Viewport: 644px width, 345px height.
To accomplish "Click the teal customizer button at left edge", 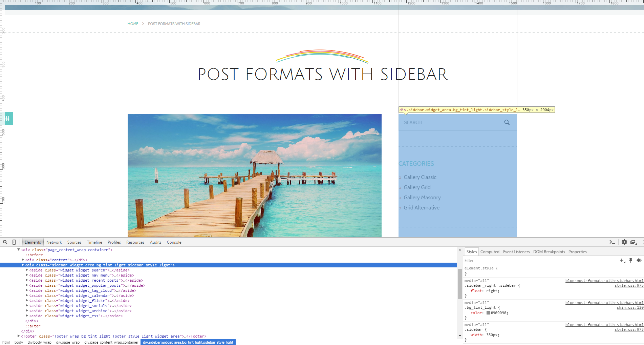I will pos(9,119).
